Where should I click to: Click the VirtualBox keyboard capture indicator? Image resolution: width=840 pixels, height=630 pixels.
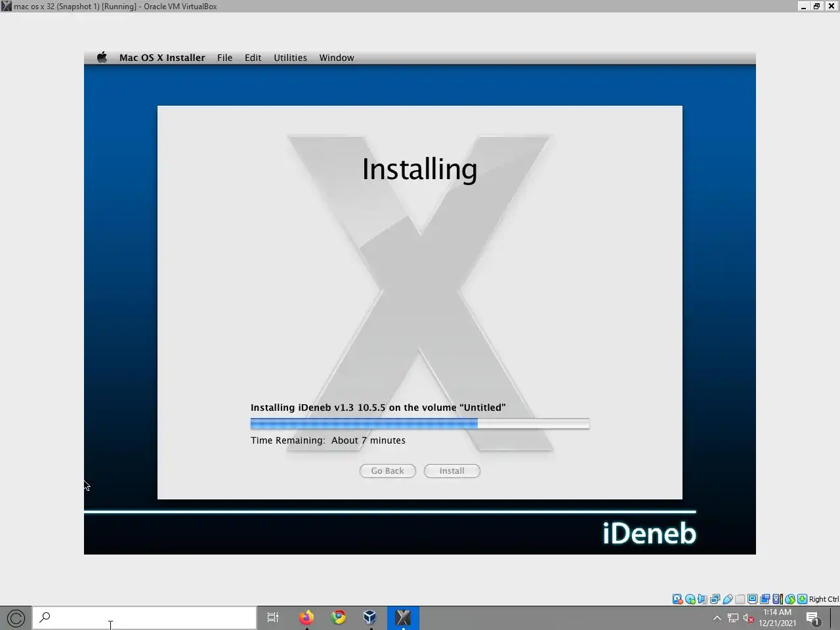(802, 599)
